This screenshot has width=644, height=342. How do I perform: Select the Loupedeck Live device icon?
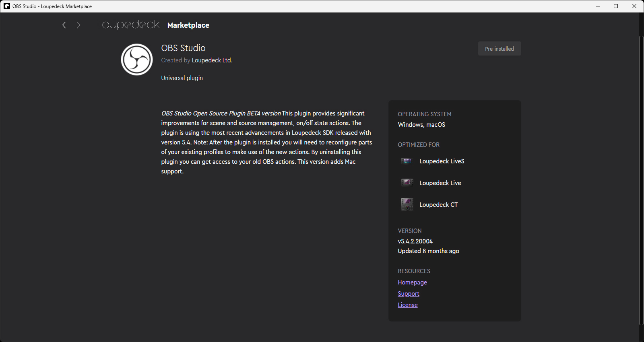(407, 183)
